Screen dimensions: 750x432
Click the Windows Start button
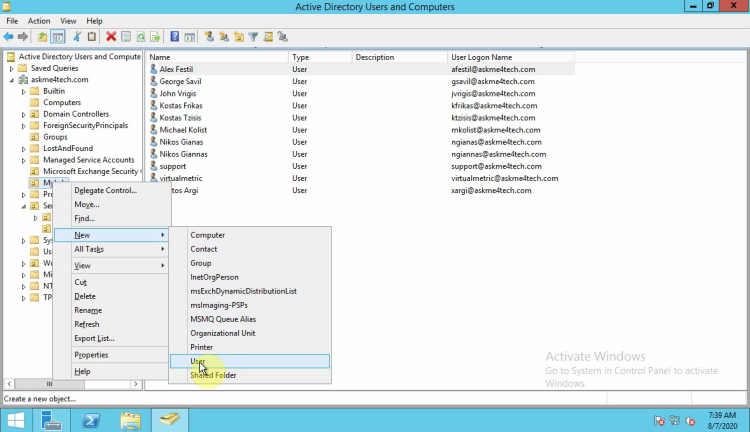[17, 419]
